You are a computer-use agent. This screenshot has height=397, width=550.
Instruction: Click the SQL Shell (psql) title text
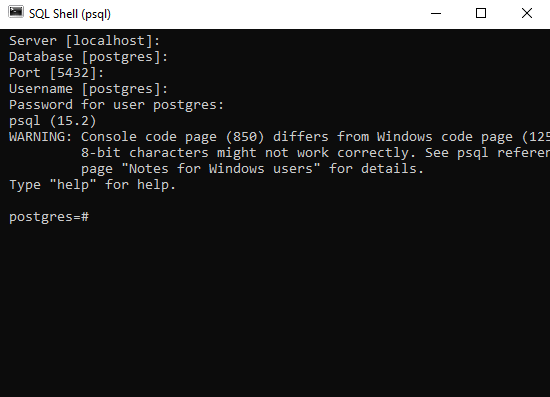click(70, 14)
